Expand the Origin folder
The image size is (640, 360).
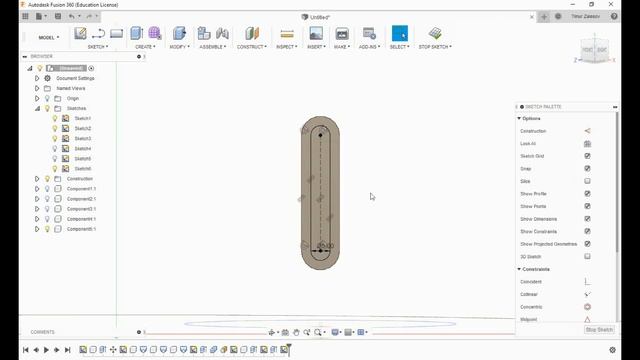(x=37, y=98)
